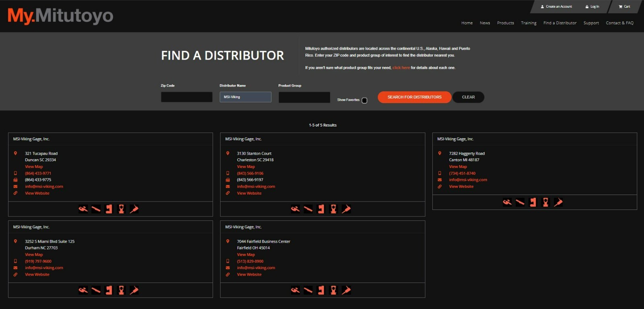This screenshot has height=309, width=644.
Task: Click the envelope icon in the Canton MI card
Action: pyautogui.click(x=440, y=180)
